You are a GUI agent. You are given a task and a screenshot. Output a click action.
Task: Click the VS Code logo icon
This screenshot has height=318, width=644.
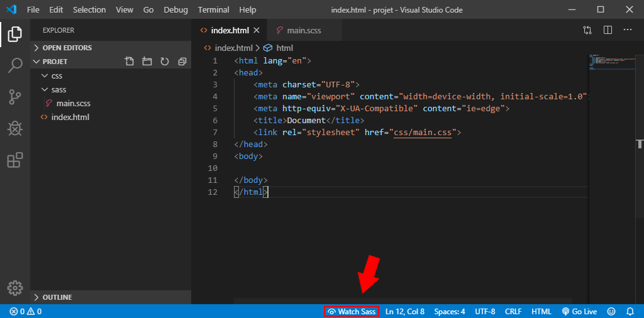(11, 9)
